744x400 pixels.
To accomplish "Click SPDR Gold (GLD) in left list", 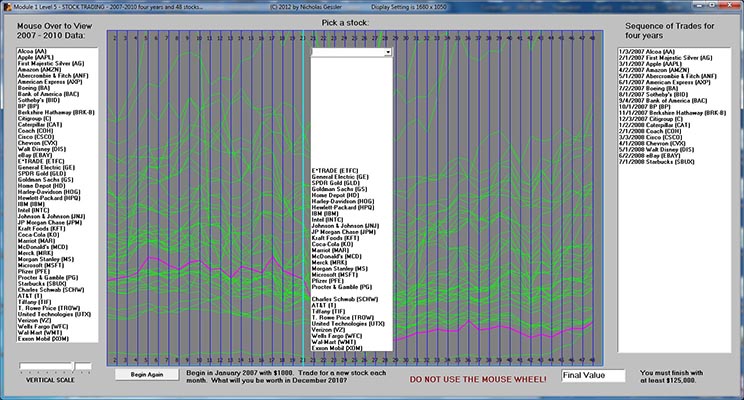I will (x=42, y=174).
